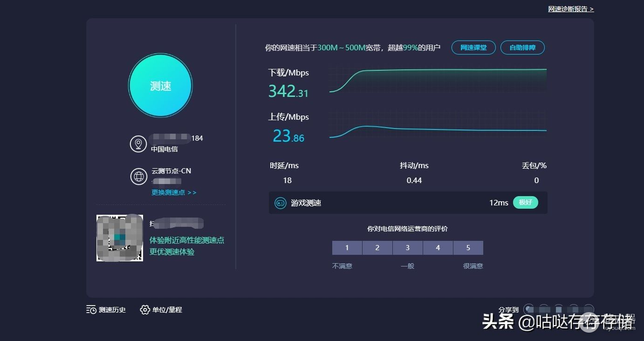Click the 更优测速体验 text
644x341 pixels.
pos(172,252)
